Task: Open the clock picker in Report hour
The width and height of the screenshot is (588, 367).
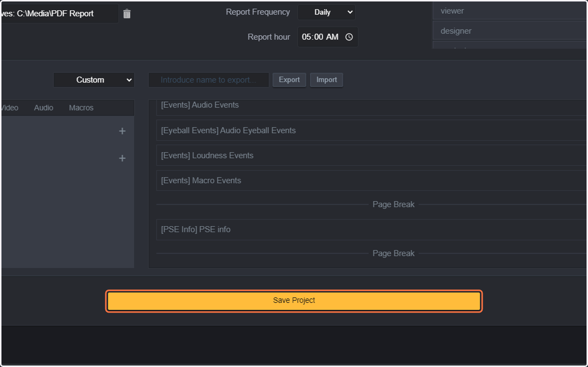Action: pos(349,37)
